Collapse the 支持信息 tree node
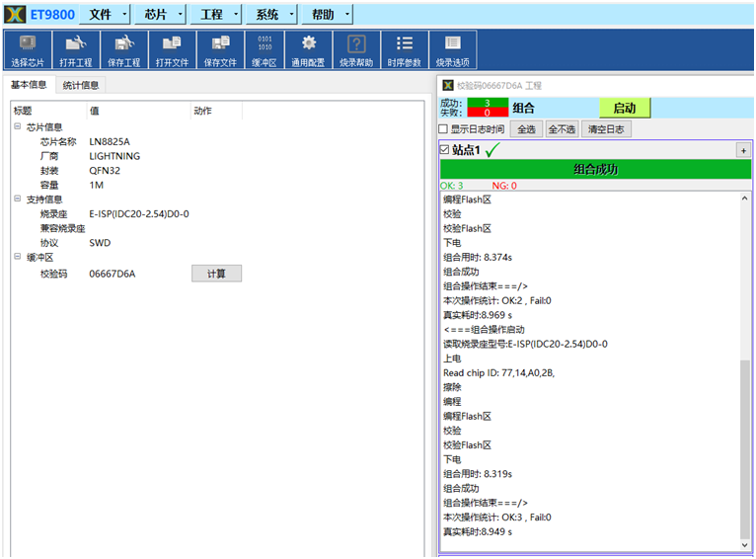 click(18, 199)
